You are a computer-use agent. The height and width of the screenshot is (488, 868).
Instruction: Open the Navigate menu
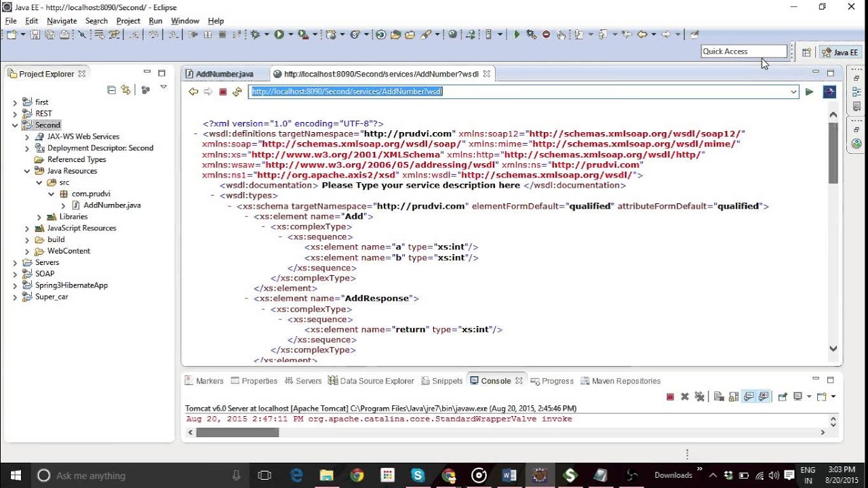(62, 21)
